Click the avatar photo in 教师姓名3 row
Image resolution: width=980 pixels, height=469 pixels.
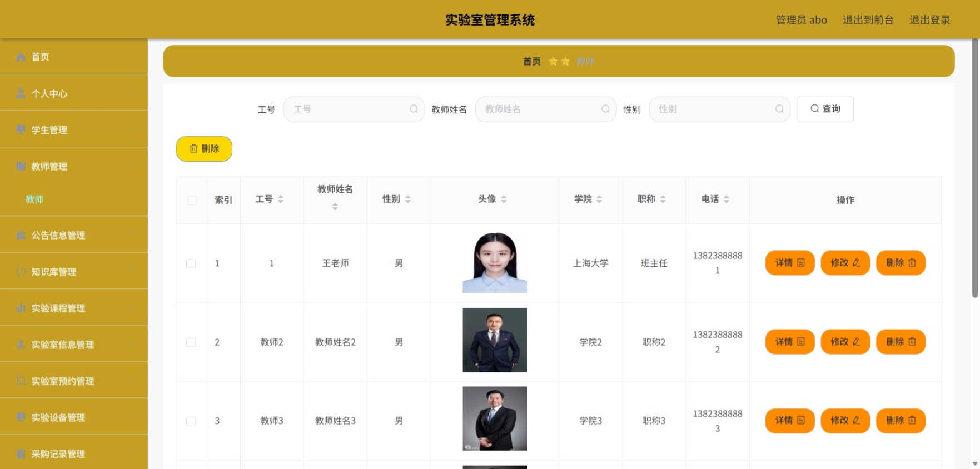(495, 418)
